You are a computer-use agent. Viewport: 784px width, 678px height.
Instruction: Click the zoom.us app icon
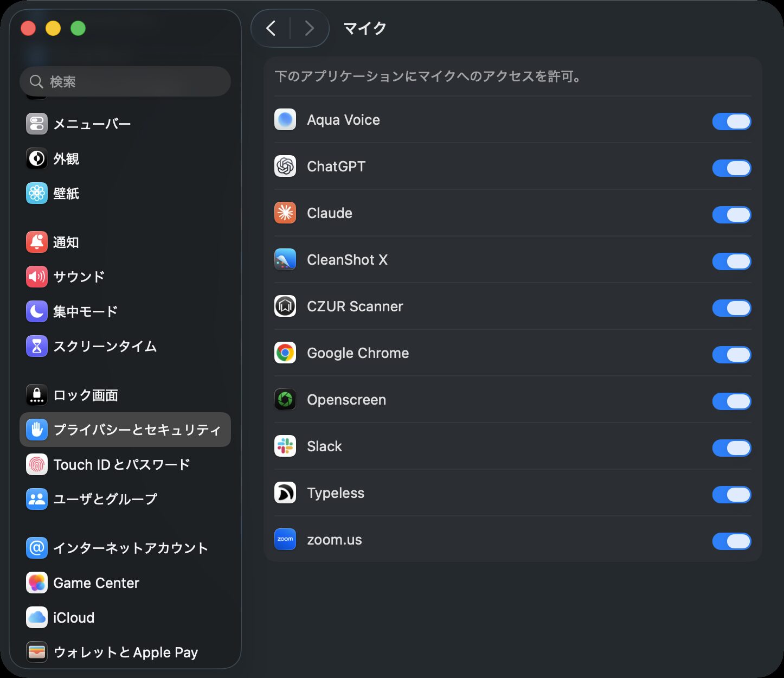coord(285,540)
